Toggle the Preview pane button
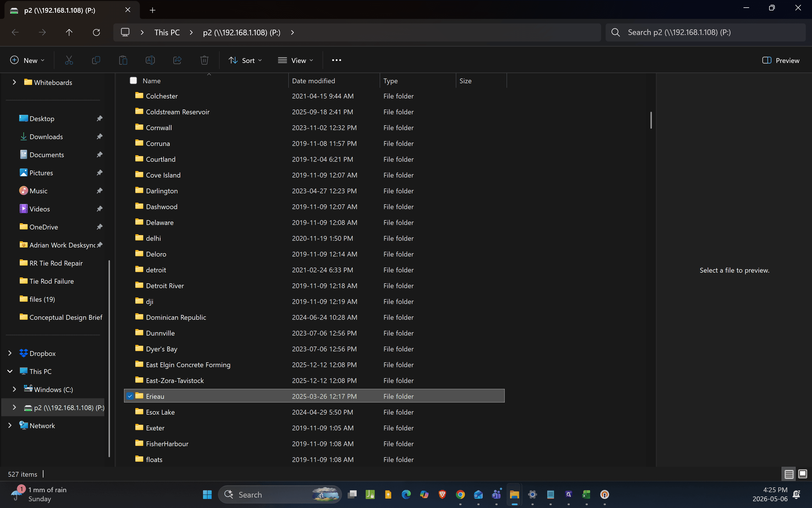Screen dimensions: 812x508 [781, 60]
